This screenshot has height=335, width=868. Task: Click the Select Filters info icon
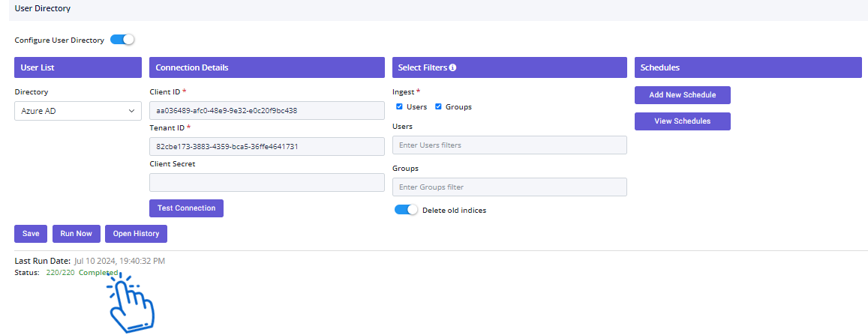coord(452,67)
